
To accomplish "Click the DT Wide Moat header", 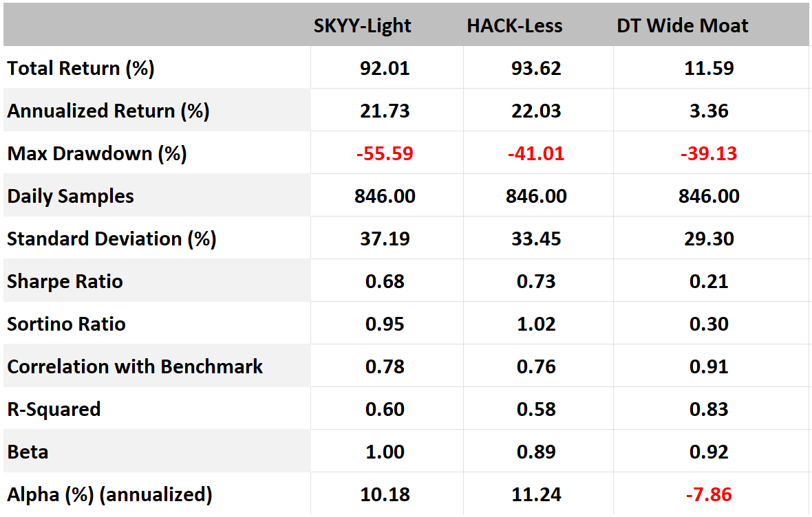I will (682, 26).
